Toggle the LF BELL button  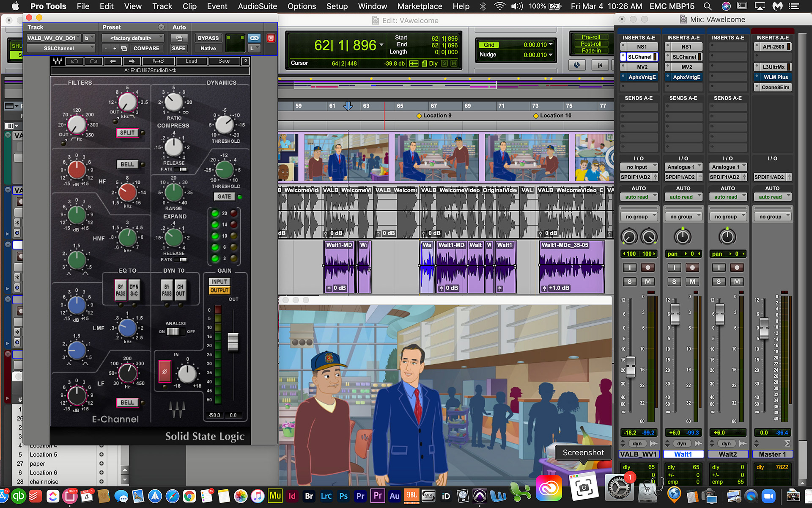click(127, 403)
